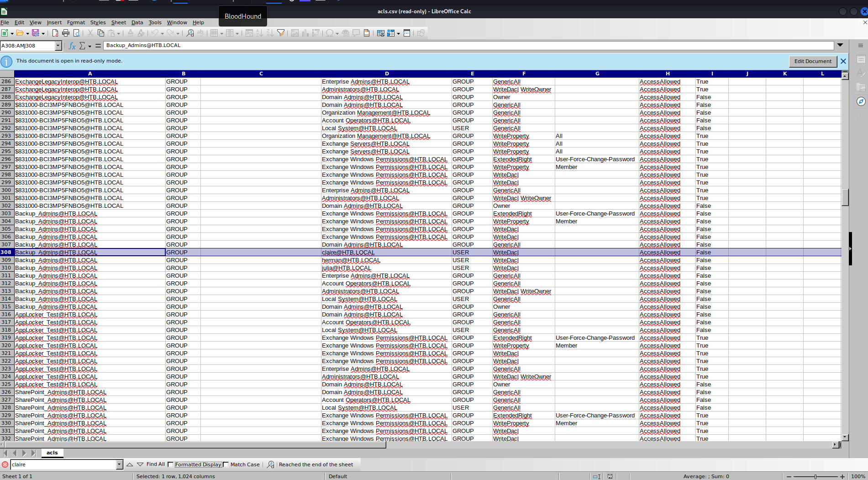Click the Cut scissors icon
This screenshot has width=868, height=480.
tap(90, 33)
